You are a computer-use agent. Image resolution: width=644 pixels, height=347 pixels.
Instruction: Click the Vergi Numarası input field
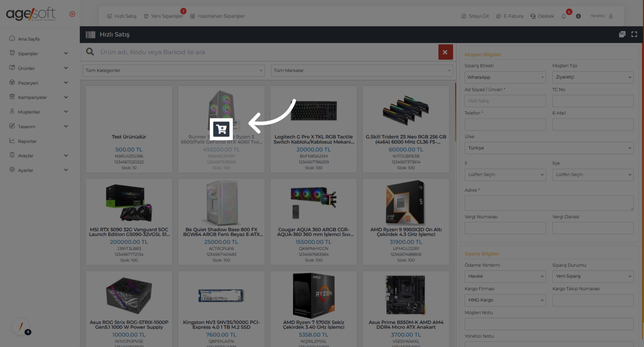point(505,228)
